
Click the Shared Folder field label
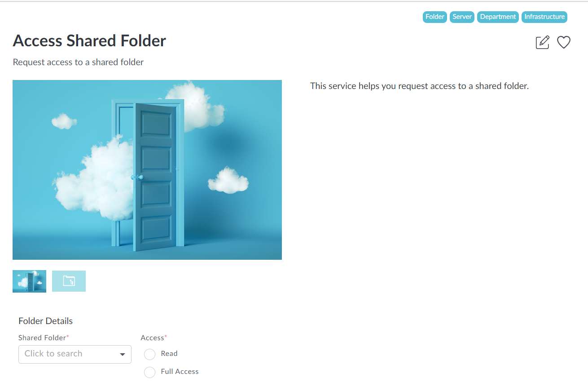click(x=42, y=338)
